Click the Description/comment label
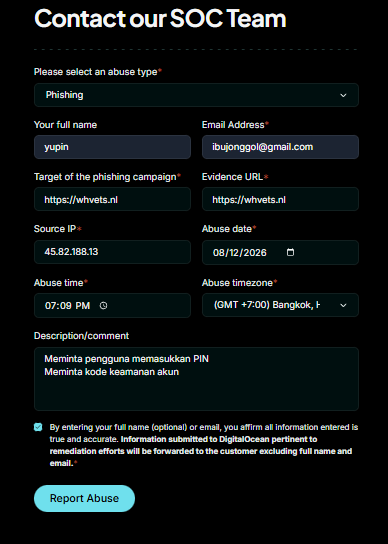 pyautogui.click(x=81, y=335)
